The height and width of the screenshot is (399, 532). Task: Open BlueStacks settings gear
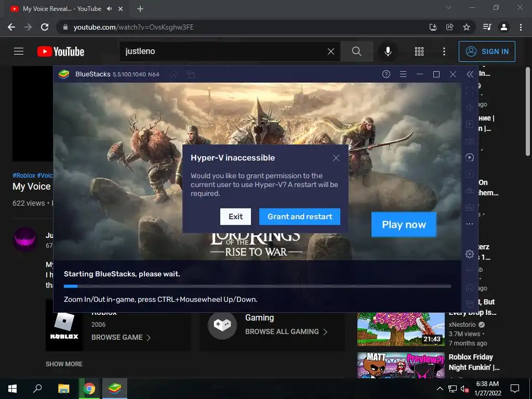[x=470, y=254]
